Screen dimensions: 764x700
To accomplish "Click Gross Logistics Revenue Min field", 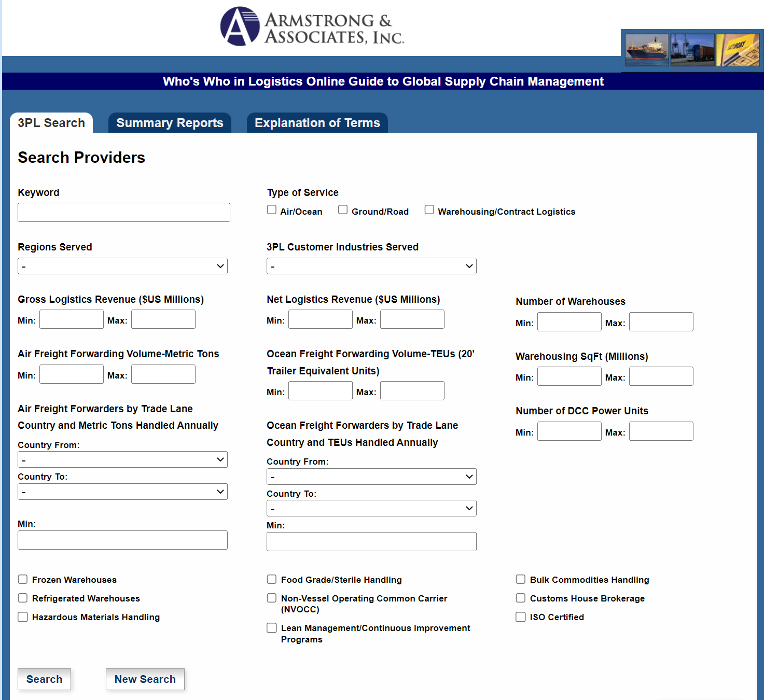I will coord(72,319).
